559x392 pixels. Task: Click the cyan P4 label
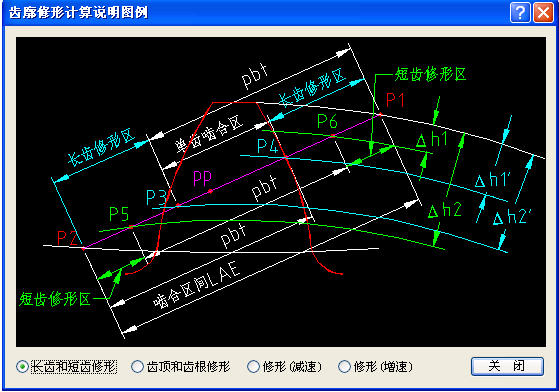pyautogui.click(x=268, y=146)
